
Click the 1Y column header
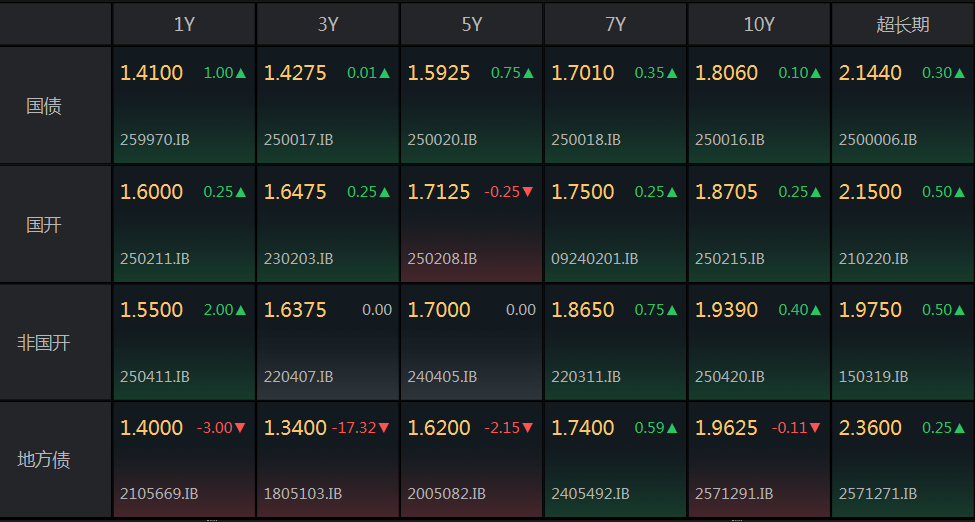point(184,25)
